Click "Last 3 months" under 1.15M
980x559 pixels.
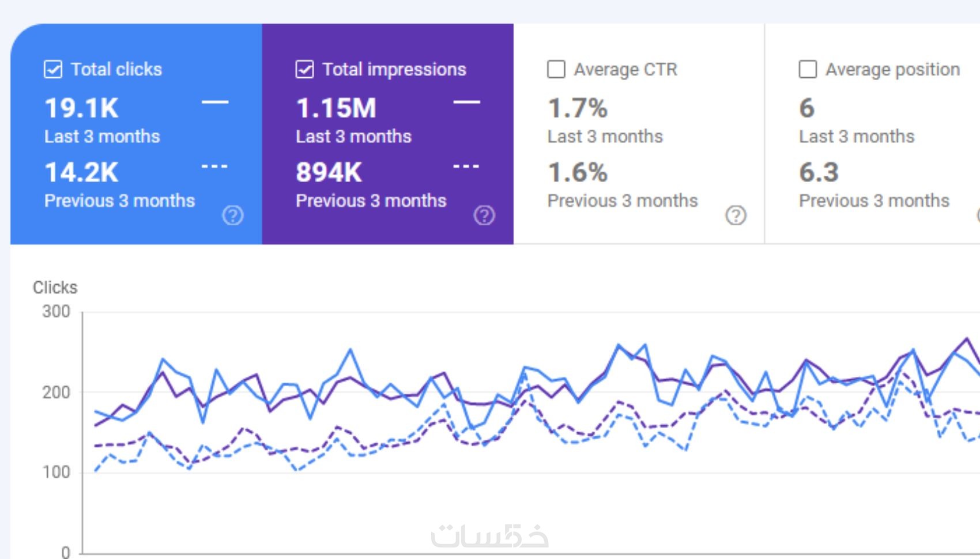pos(354,137)
